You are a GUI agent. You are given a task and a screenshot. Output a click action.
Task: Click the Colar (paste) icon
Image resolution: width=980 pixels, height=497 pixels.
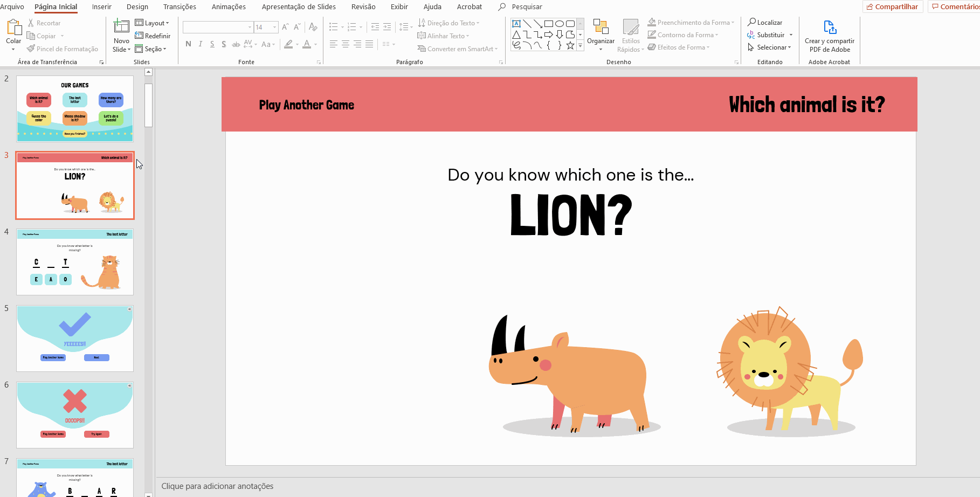(13, 27)
